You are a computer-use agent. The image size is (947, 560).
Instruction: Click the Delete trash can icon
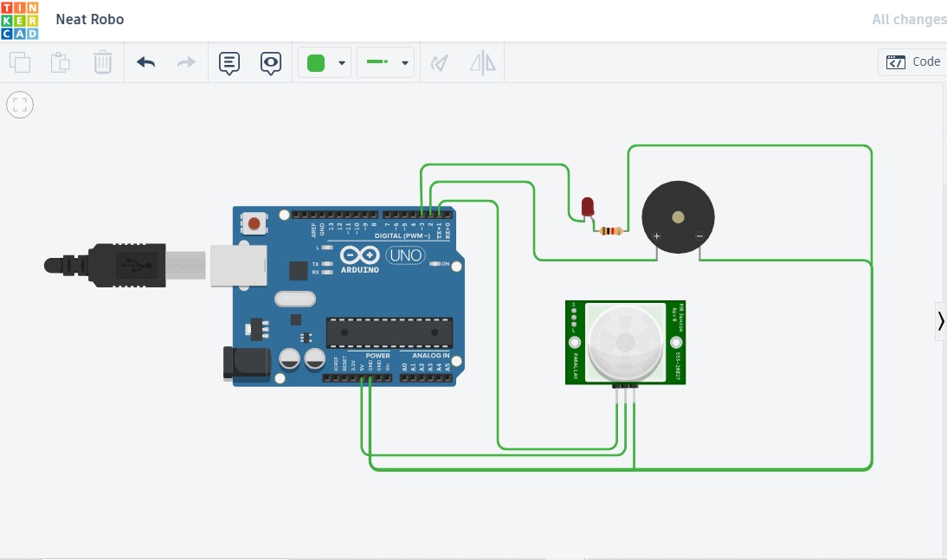[102, 62]
